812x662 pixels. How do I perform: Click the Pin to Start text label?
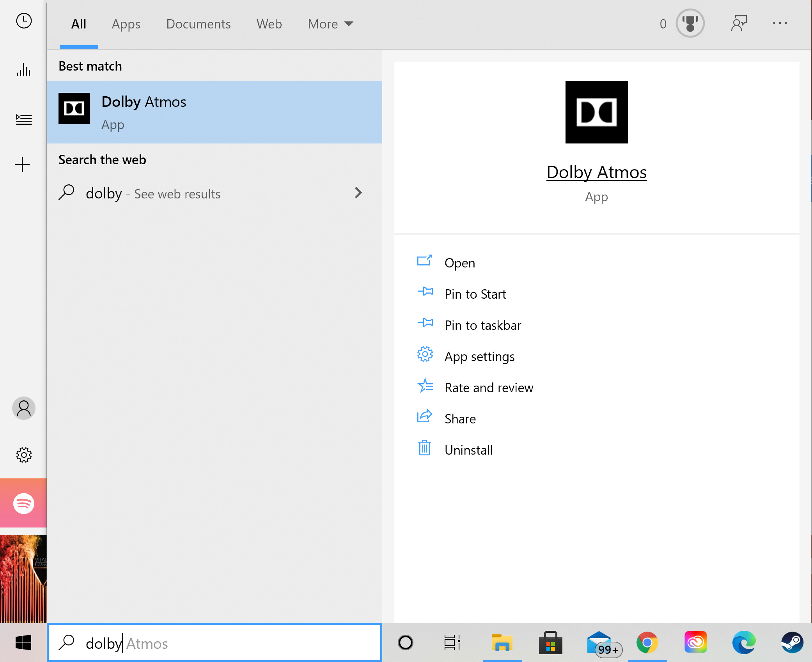[x=475, y=294]
